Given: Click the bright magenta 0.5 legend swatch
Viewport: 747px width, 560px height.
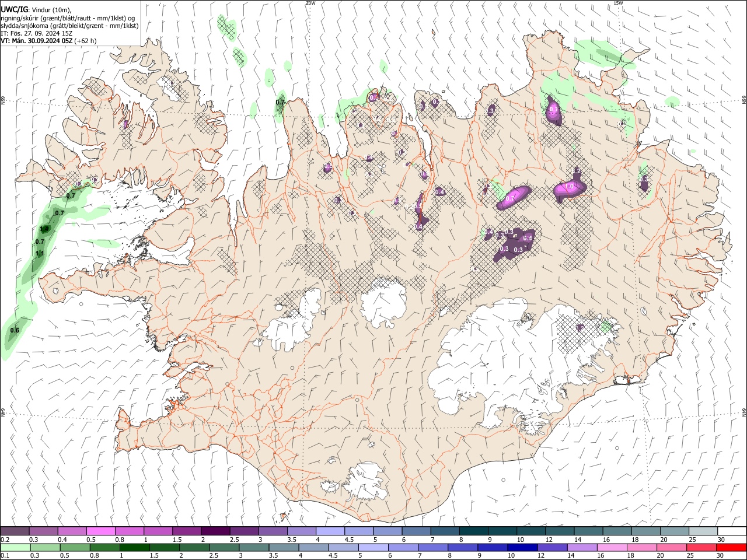Looking at the screenshot, I should click(100, 531).
